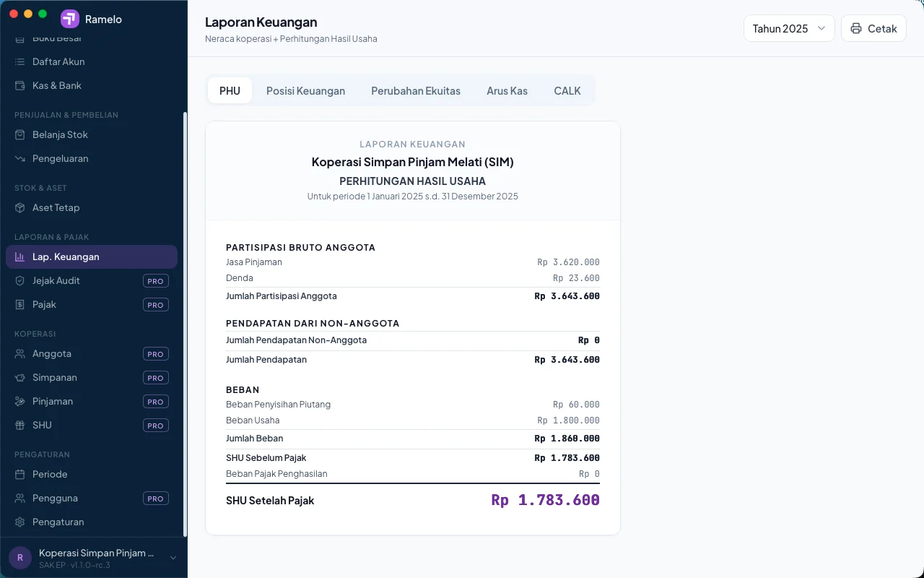
Task: Click the purple SHU Setelah Pajak amount
Action: click(545, 500)
